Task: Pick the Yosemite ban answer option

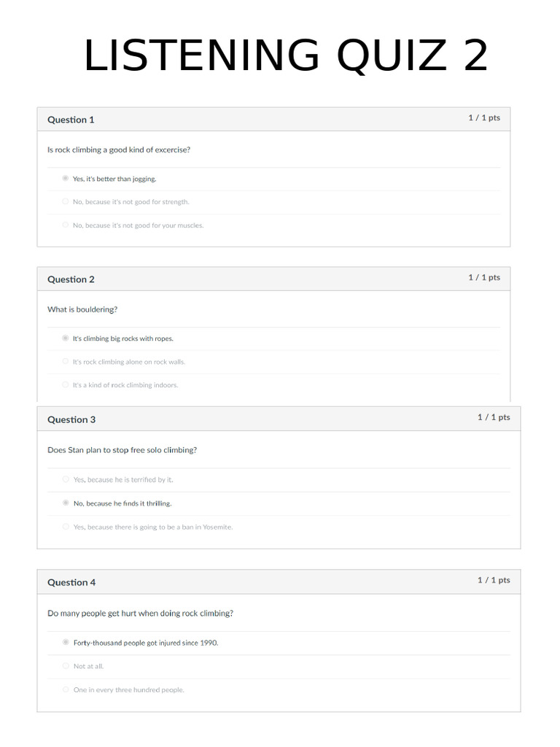Action: click(x=66, y=526)
